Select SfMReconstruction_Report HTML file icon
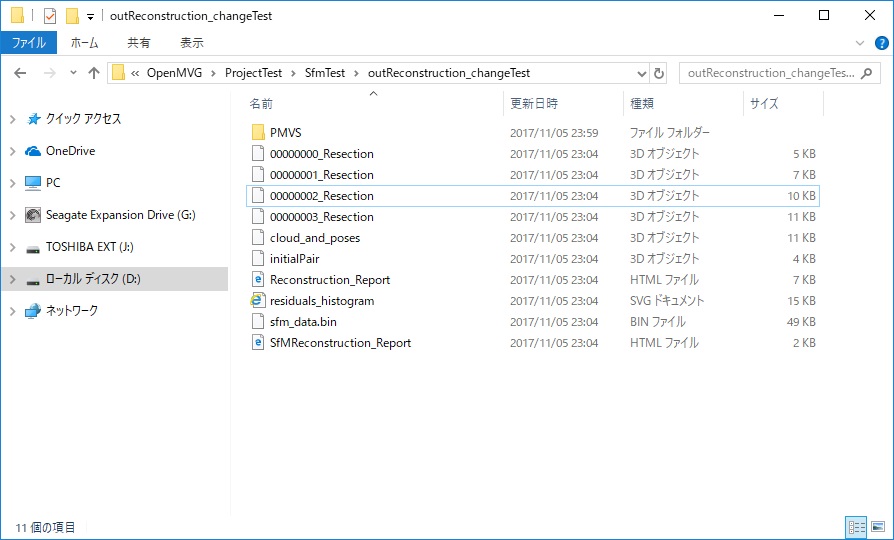This screenshot has width=894, height=540. 258,343
